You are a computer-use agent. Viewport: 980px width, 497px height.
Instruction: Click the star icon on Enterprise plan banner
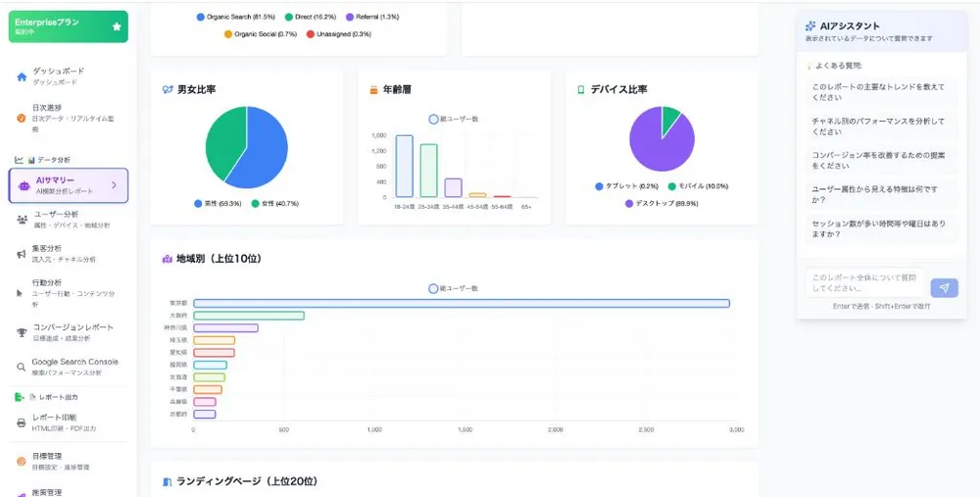[x=117, y=26]
